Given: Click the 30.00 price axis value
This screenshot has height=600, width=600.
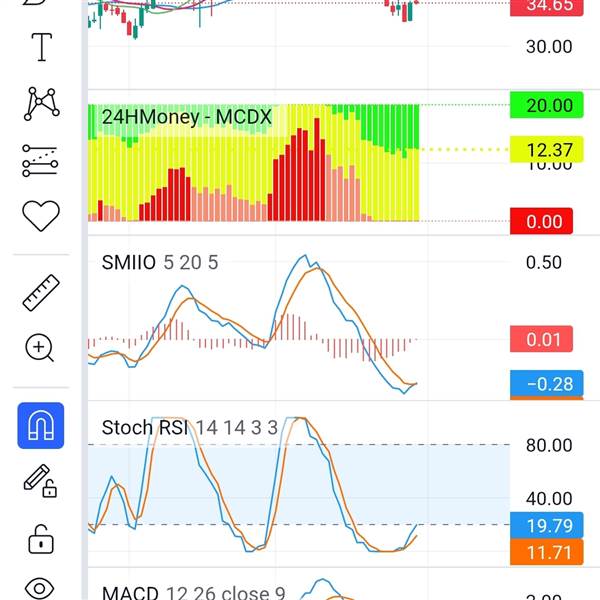Looking at the screenshot, I should click(549, 47).
